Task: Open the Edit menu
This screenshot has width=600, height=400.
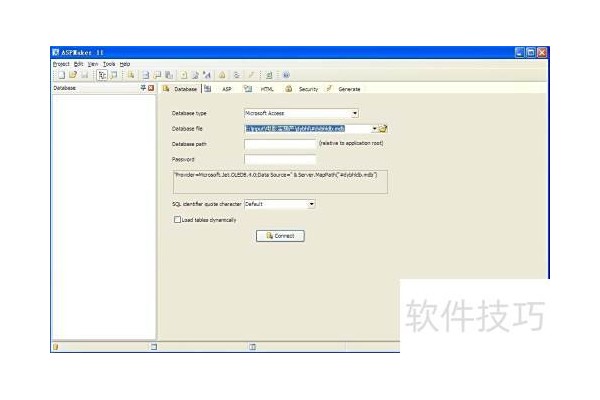Action: (78, 64)
